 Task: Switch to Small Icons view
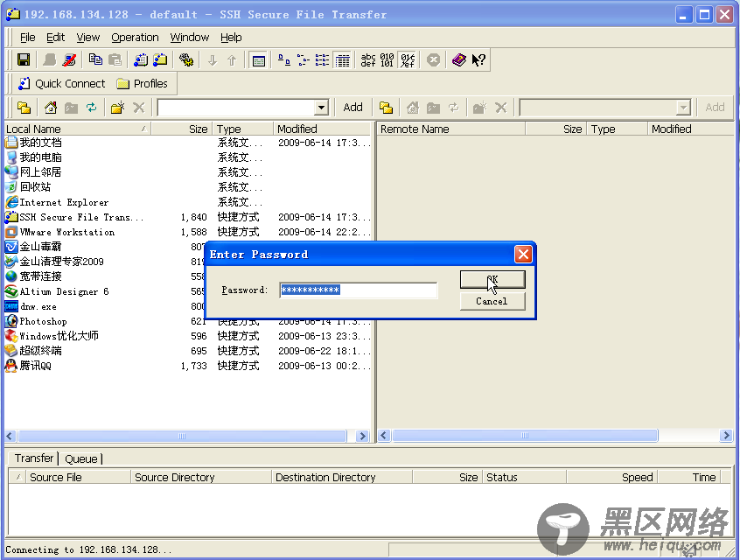303,60
